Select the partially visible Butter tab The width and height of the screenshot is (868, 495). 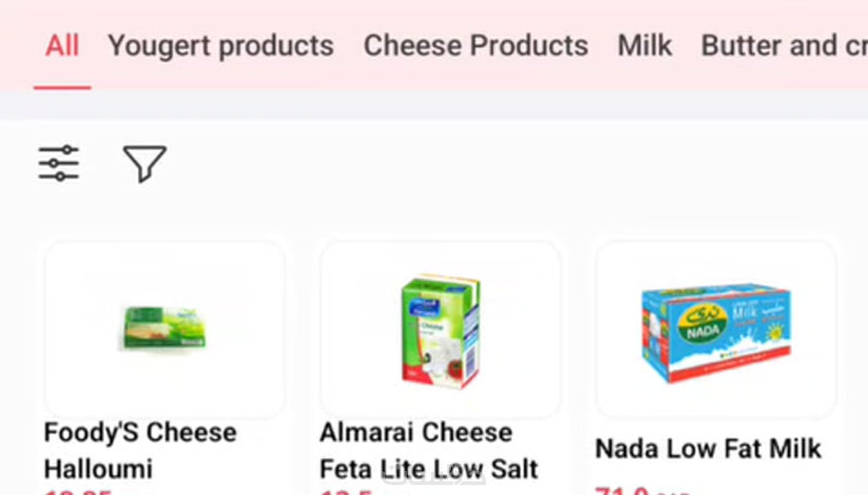click(x=784, y=46)
